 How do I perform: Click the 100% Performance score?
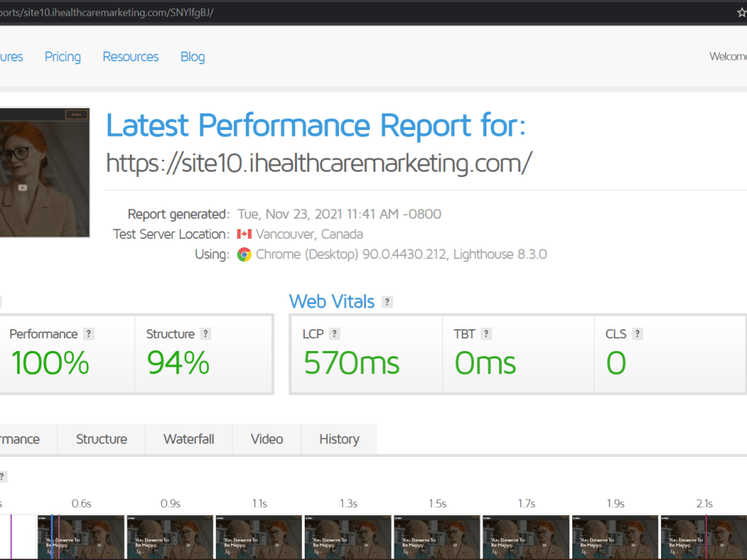pyautogui.click(x=50, y=363)
